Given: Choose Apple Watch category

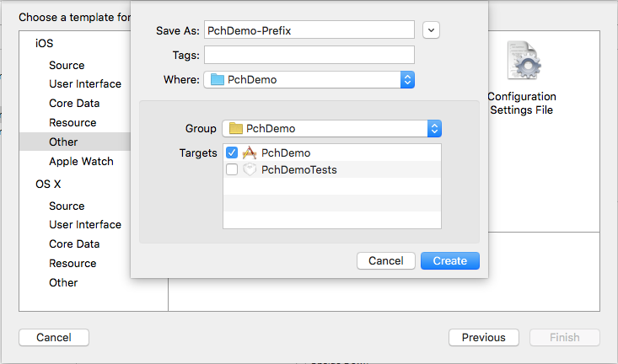Looking at the screenshot, I should coord(81,161).
